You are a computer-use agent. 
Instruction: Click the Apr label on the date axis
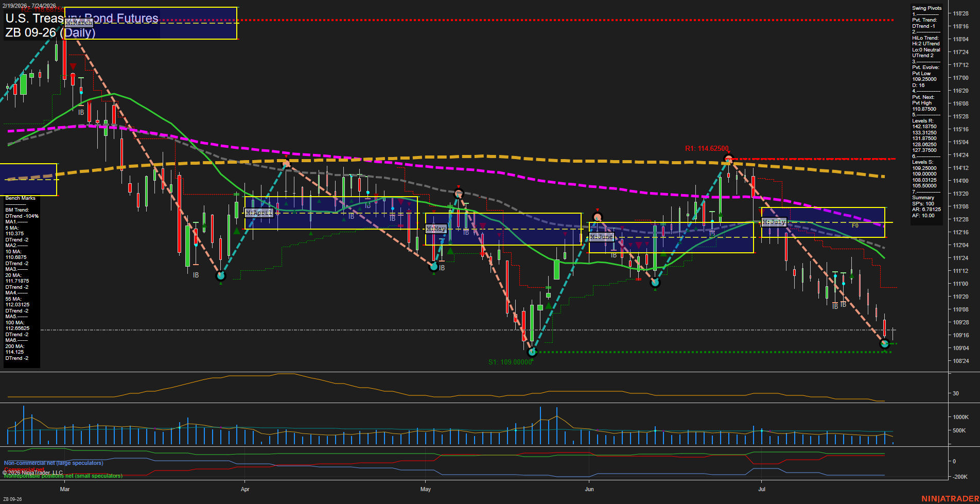245,489
